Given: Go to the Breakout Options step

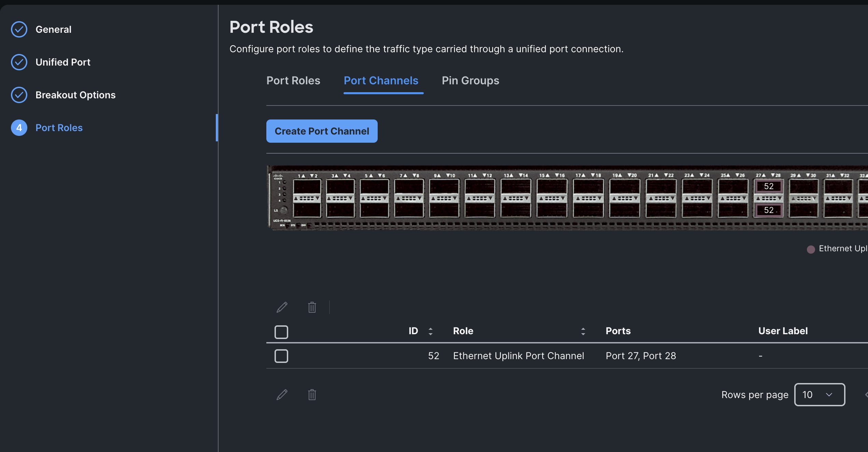Looking at the screenshot, I should (x=75, y=95).
